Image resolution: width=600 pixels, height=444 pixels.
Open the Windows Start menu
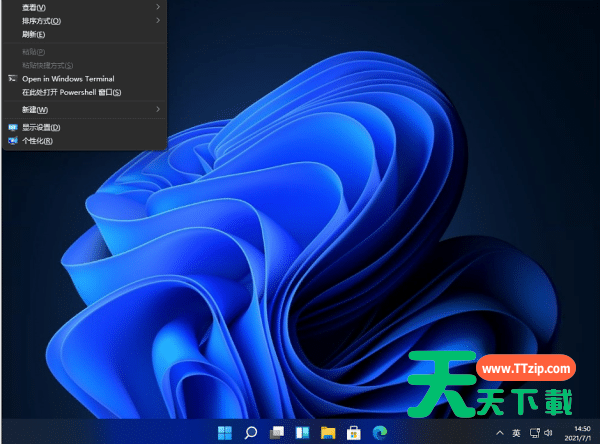tap(226, 432)
